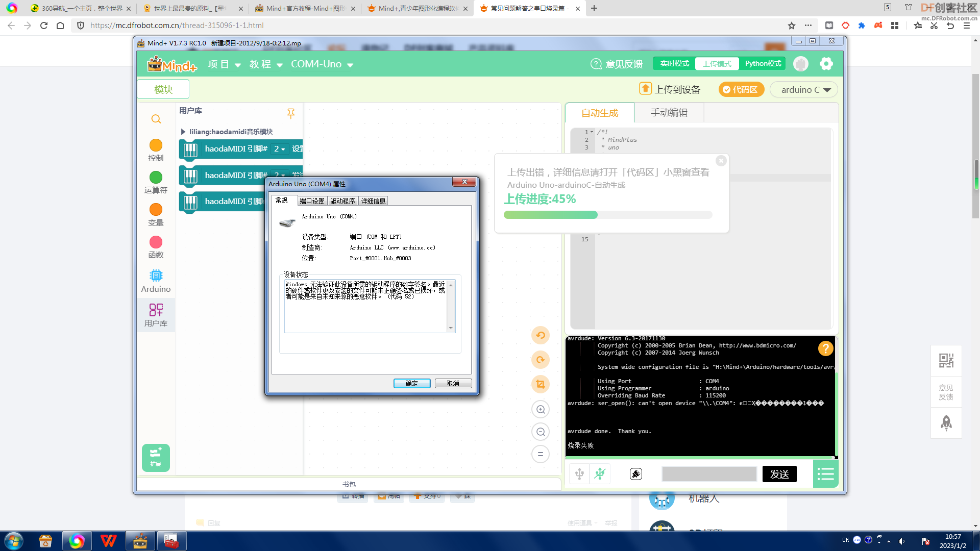Click the upload progress bar at 45%
The width and height of the screenshot is (980, 551).
(x=608, y=215)
